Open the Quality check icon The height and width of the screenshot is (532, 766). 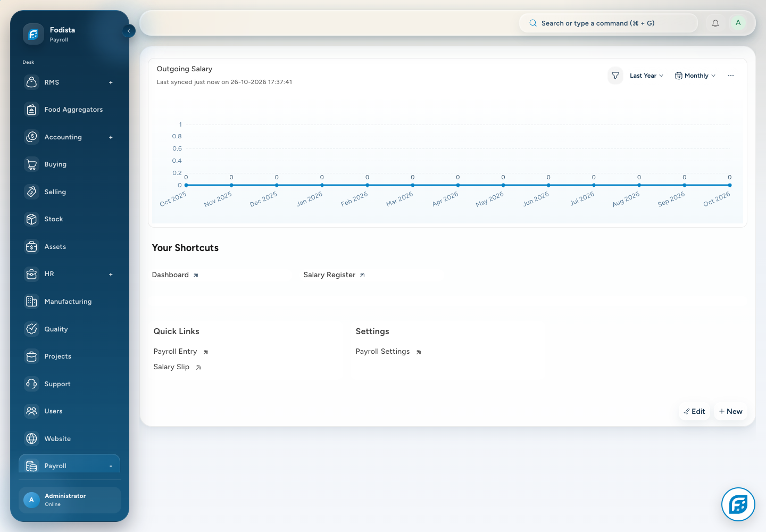[32, 329]
